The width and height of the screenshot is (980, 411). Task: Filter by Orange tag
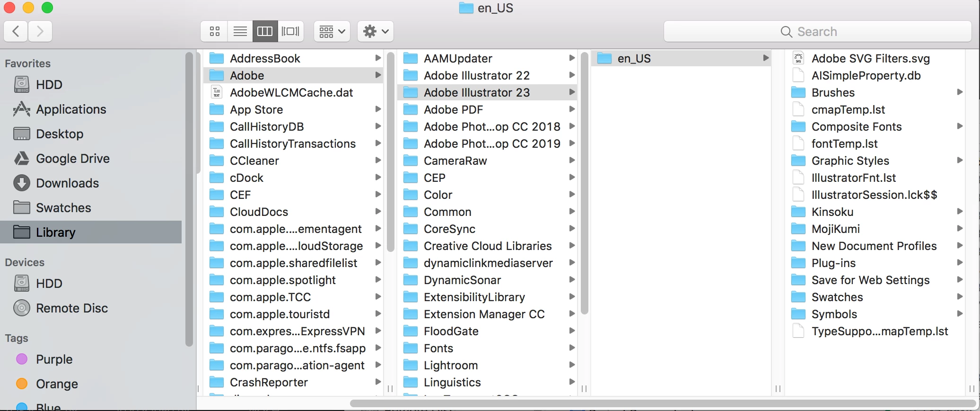point(91,384)
